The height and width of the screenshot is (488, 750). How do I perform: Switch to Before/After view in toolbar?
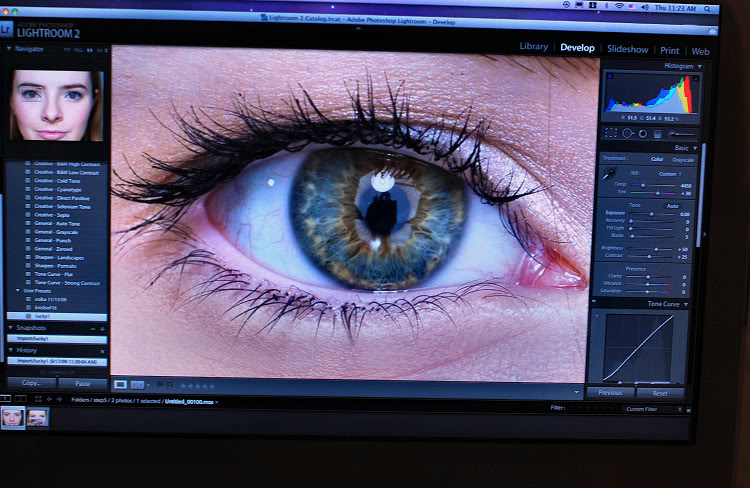tap(137, 385)
